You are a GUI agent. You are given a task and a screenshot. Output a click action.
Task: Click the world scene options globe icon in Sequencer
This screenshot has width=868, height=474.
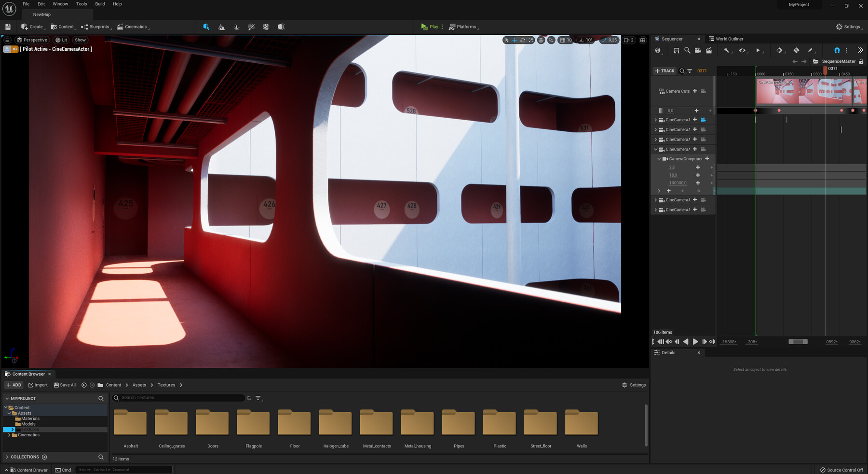point(658,50)
